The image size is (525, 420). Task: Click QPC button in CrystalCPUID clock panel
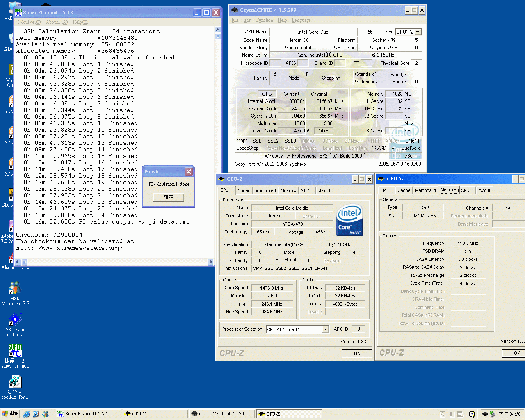click(267, 94)
